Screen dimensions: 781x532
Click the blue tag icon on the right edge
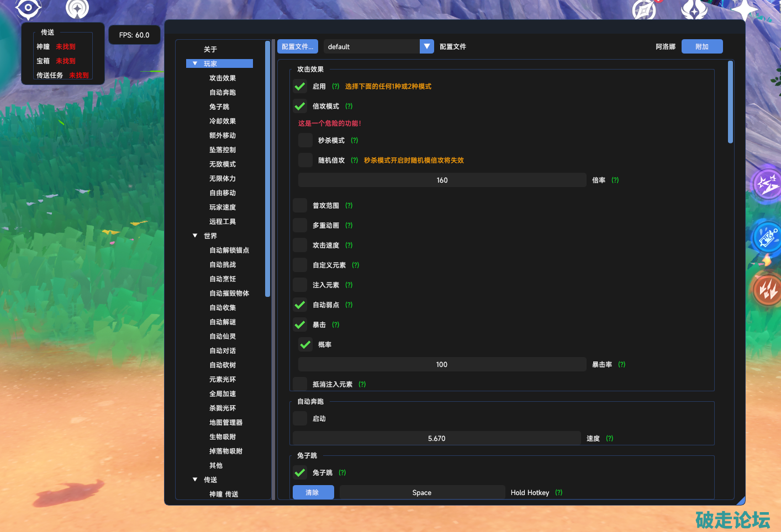click(x=767, y=237)
